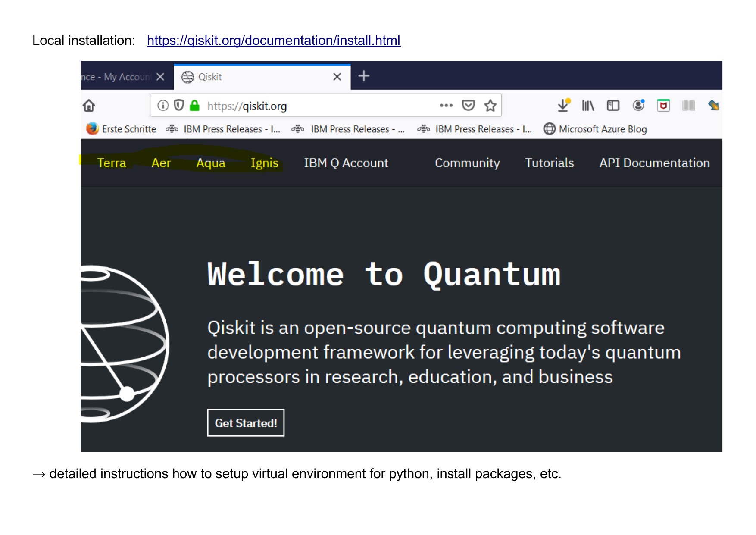Save page to Pocket icon
The image size is (756, 535).
coord(468,106)
